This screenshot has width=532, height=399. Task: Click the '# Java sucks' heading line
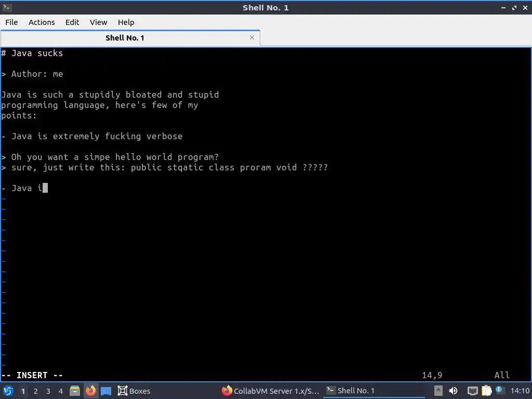click(x=32, y=54)
